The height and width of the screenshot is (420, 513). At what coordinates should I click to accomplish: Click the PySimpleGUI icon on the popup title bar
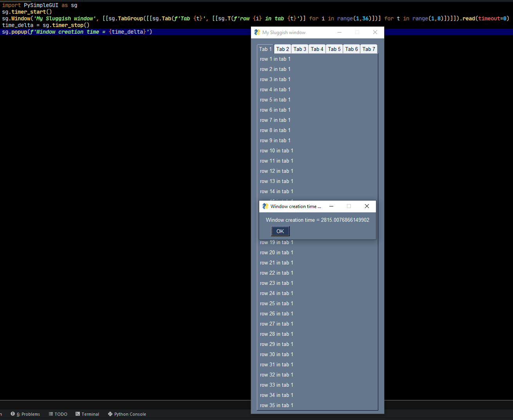(265, 206)
